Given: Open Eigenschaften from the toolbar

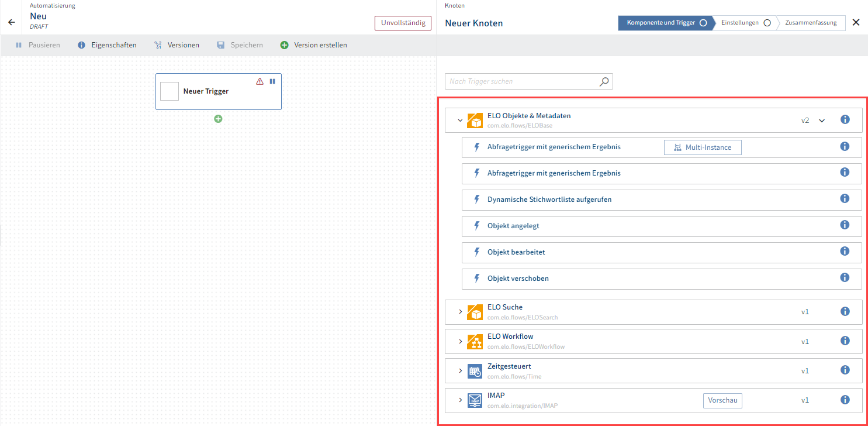Looking at the screenshot, I should (107, 45).
